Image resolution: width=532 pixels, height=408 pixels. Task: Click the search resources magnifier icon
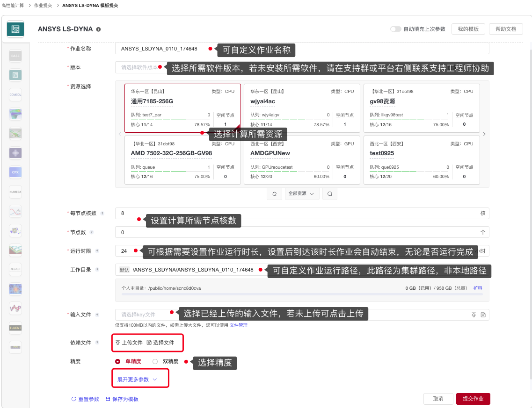(x=330, y=193)
